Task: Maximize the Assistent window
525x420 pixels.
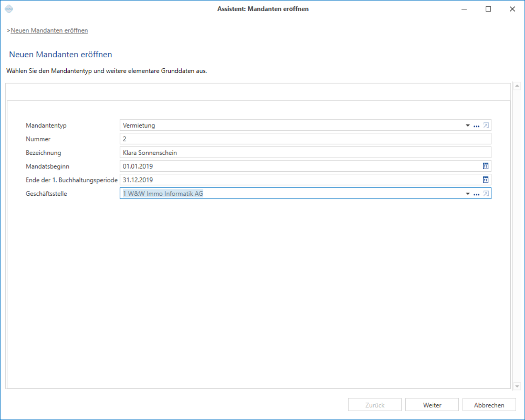Action: coord(488,9)
